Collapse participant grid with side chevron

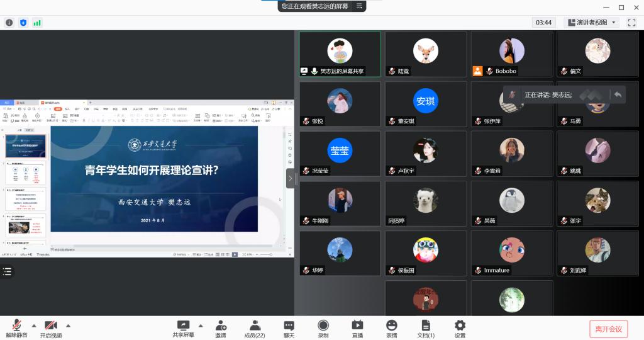tap(290, 178)
